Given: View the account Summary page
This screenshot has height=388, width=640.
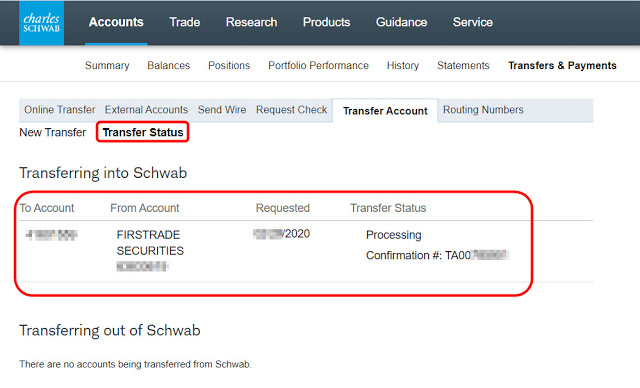Looking at the screenshot, I should (x=107, y=66).
